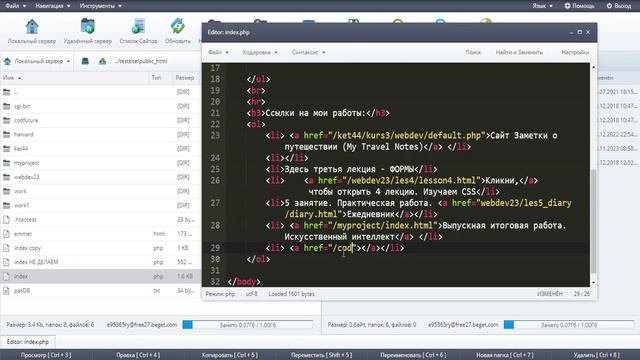Maximize the Editor: index.php window
640x360 pixels.
pos(579,32)
